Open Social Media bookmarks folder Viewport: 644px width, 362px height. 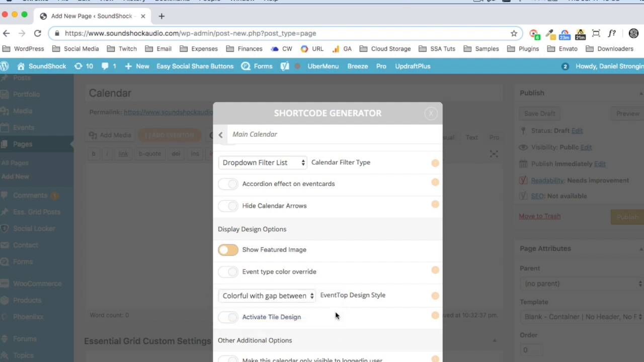(75, 49)
